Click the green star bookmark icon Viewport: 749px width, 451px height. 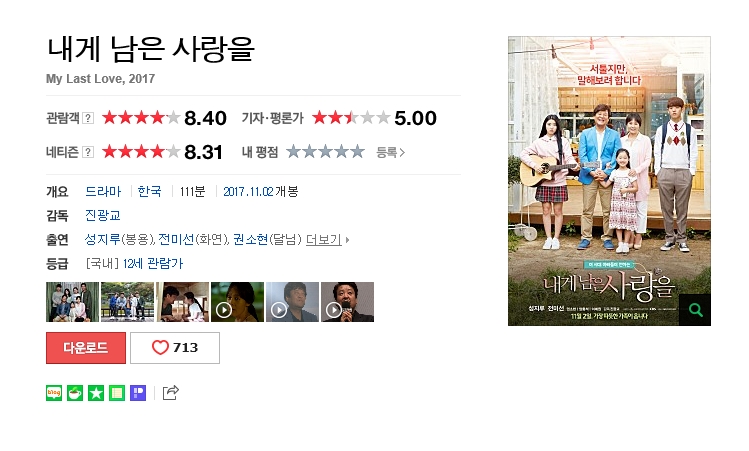[x=96, y=393]
